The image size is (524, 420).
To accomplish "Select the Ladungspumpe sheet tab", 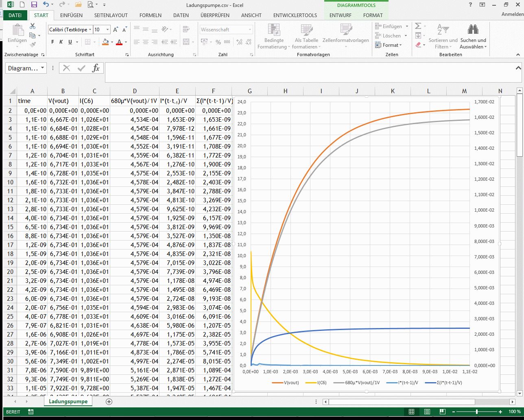I will tap(68, 402).
